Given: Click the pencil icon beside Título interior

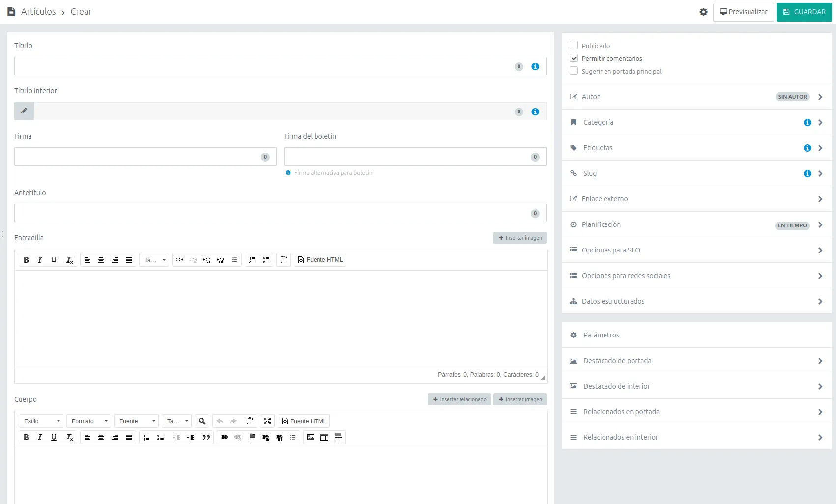Looking at the screenshot, I should pyautogui.click(x=24, y=112).
